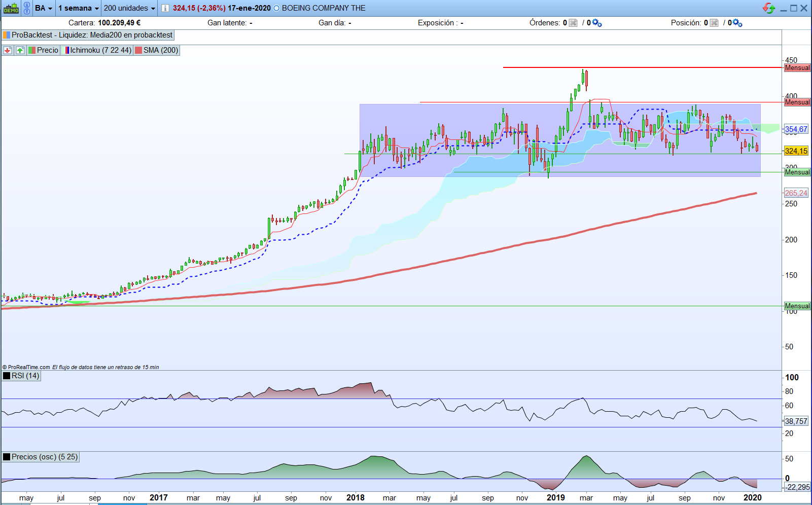Open the orders settings gear icon
This screenshot has width=812, height=505.
click(597, 23)
